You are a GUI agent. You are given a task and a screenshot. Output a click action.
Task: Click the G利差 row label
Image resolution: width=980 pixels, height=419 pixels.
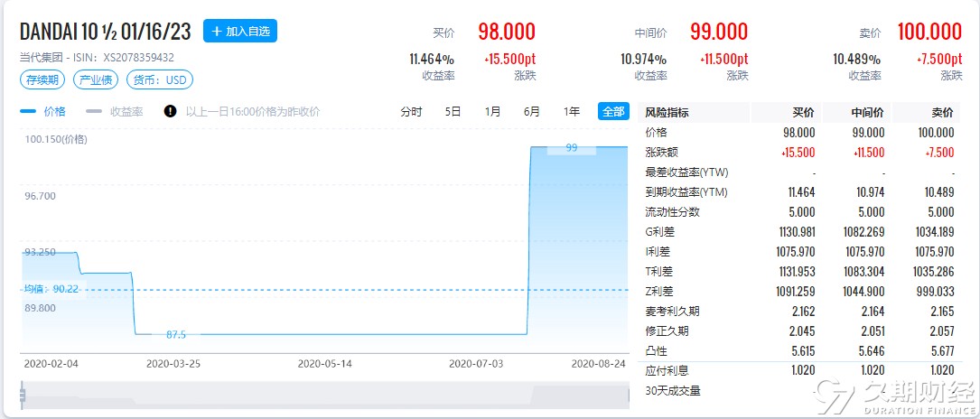[659, 232]
